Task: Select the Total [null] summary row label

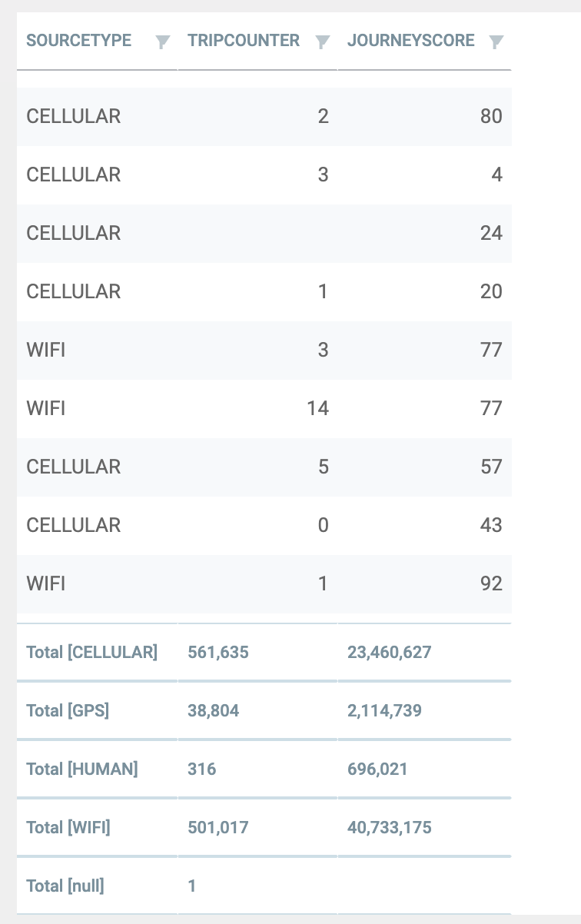Action: pyautogui.click(x=65, y=886)
